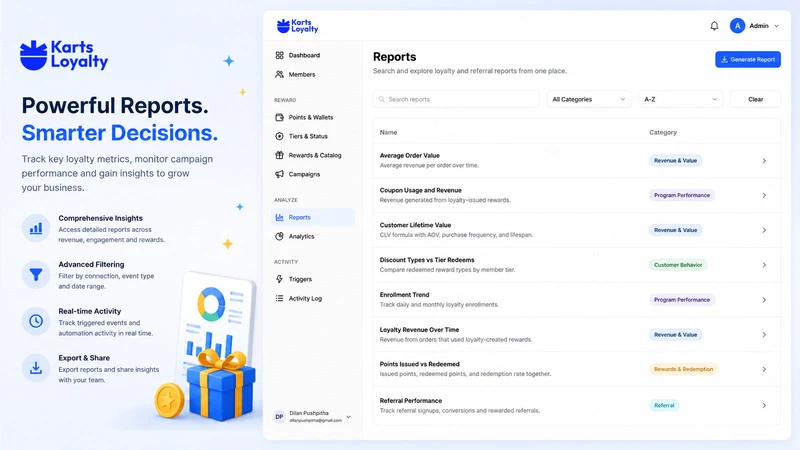Screen dimensions: 800x450
Task: Open Average Order Value row chevron
Action: [x=764, y=161]
